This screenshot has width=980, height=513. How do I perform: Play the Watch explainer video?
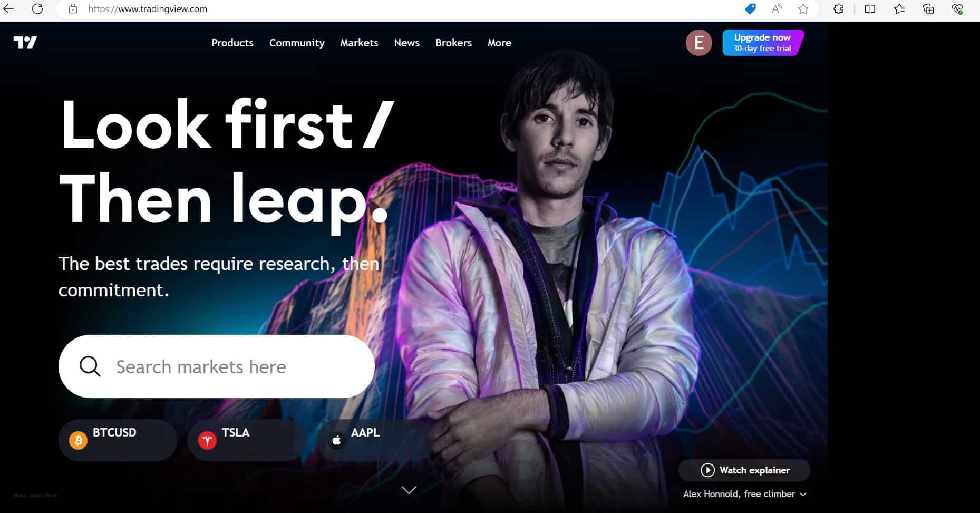tap(744, 470)
